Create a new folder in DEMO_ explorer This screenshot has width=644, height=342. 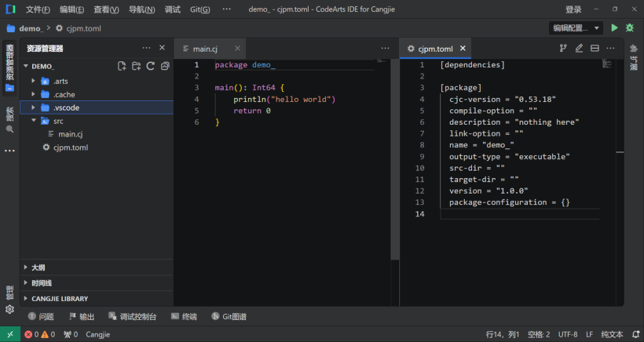coord(136,66)
